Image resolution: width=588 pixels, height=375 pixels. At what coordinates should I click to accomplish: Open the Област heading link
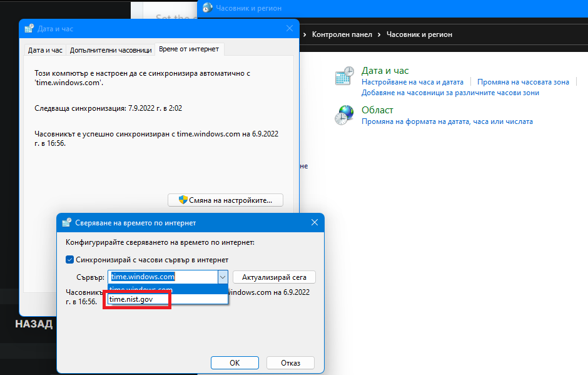377,110
